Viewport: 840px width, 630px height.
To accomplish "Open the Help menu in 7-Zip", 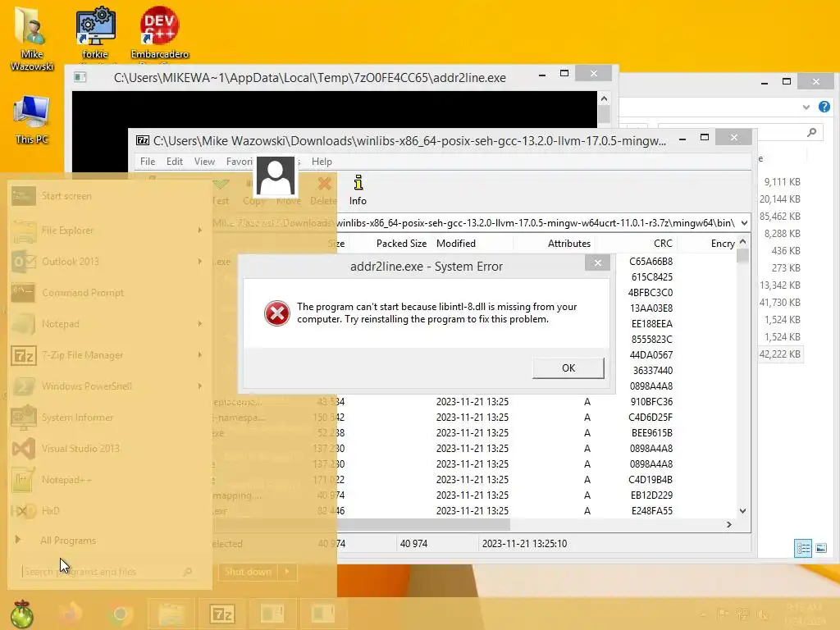I will (322, 162).
